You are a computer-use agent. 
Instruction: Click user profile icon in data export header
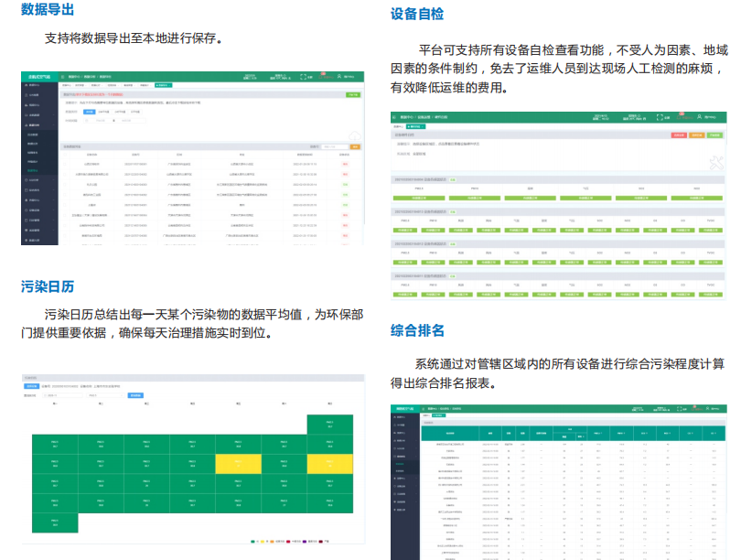(x=339, y=78)
